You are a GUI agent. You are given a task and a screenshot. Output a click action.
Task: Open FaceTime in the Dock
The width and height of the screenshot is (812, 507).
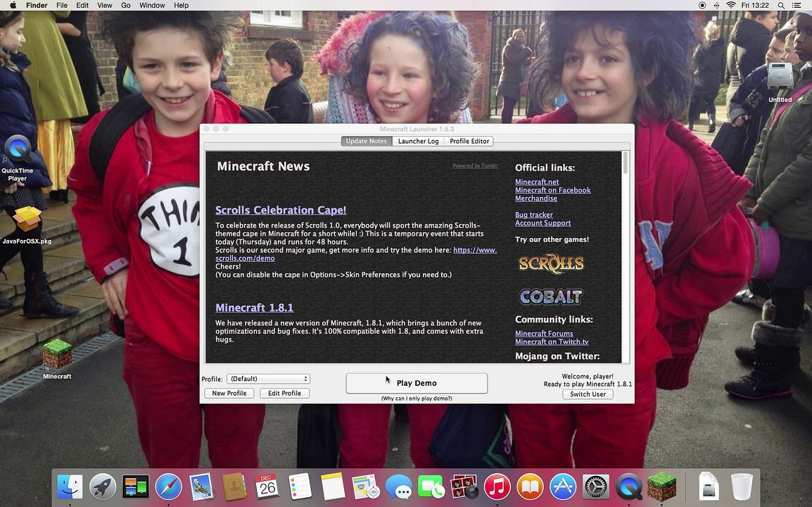click(431, 487)
